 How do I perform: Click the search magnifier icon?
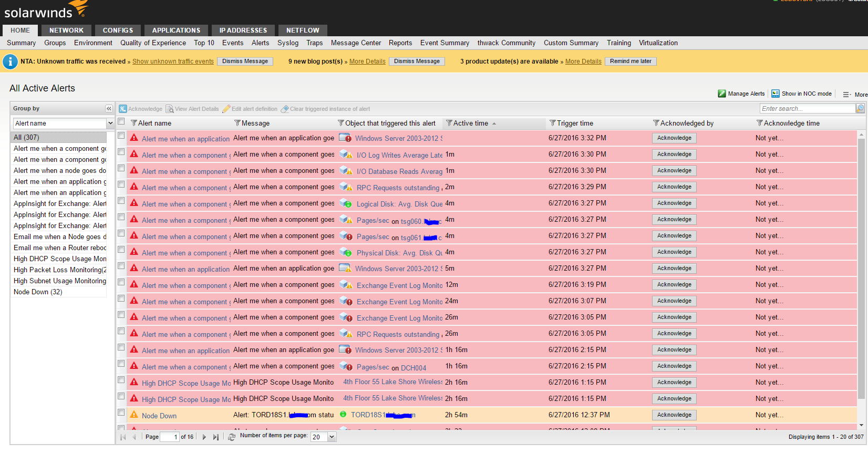click(x=860, y=108)
